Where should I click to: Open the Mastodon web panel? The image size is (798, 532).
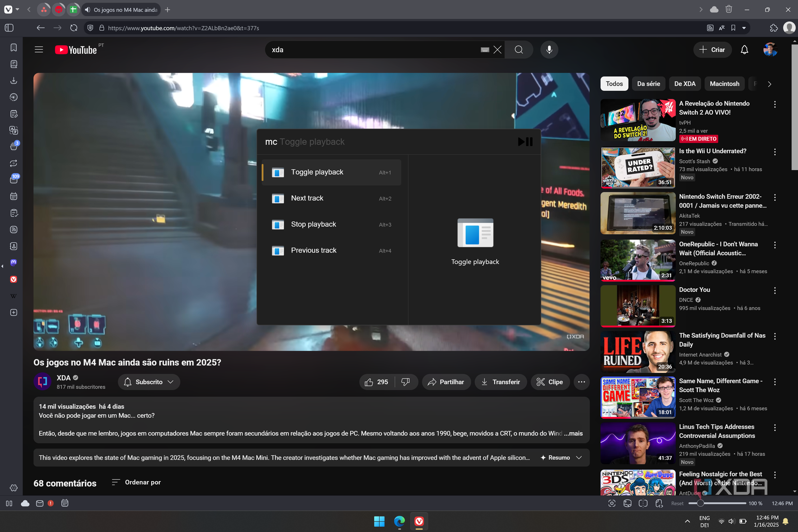click(x=14, y=262)
